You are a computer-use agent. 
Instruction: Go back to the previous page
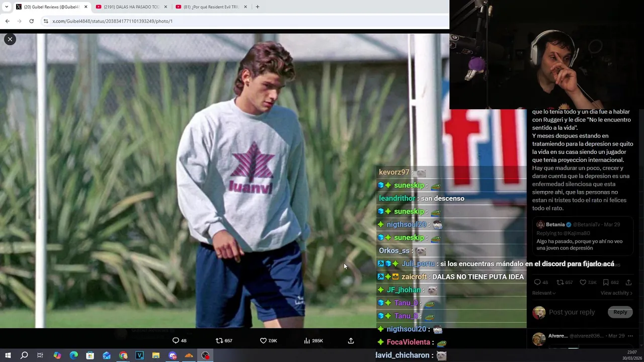[7, 21]
